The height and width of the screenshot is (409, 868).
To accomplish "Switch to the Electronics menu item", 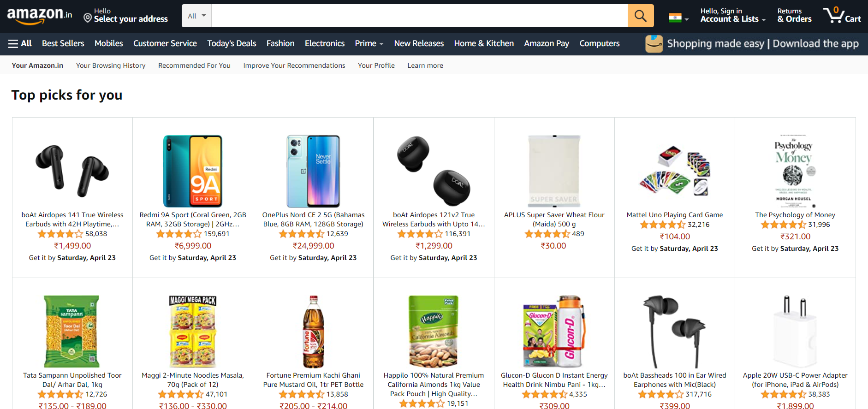I will pos(324,43).
